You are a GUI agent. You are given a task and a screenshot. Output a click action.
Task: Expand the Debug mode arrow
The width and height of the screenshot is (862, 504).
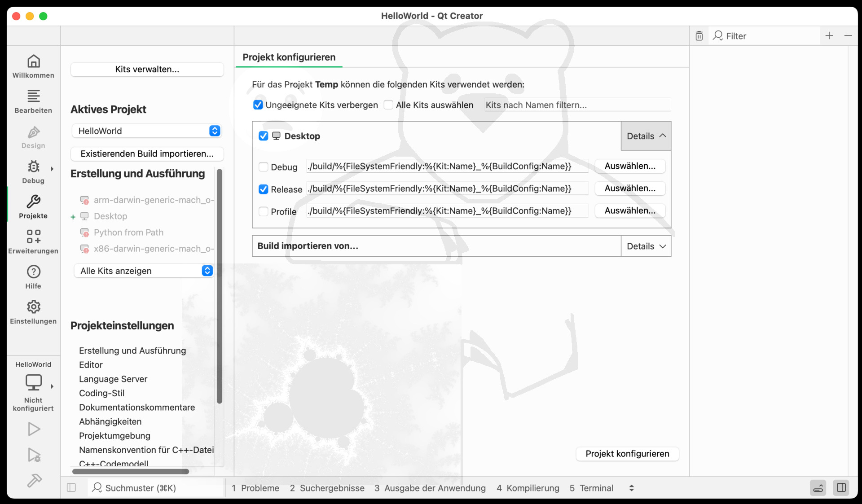point(52,169)
